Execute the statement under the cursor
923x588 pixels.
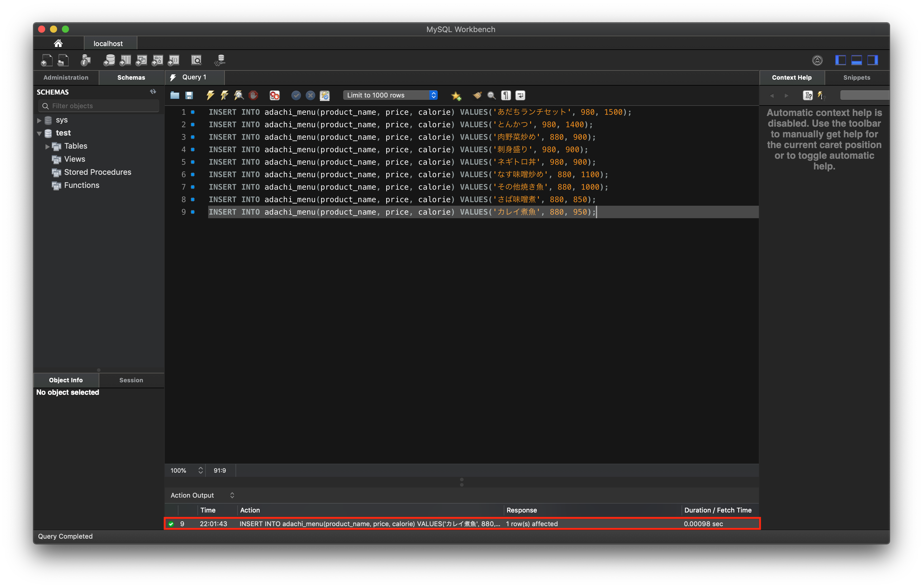pyautogui.click(x=225, y=95)
